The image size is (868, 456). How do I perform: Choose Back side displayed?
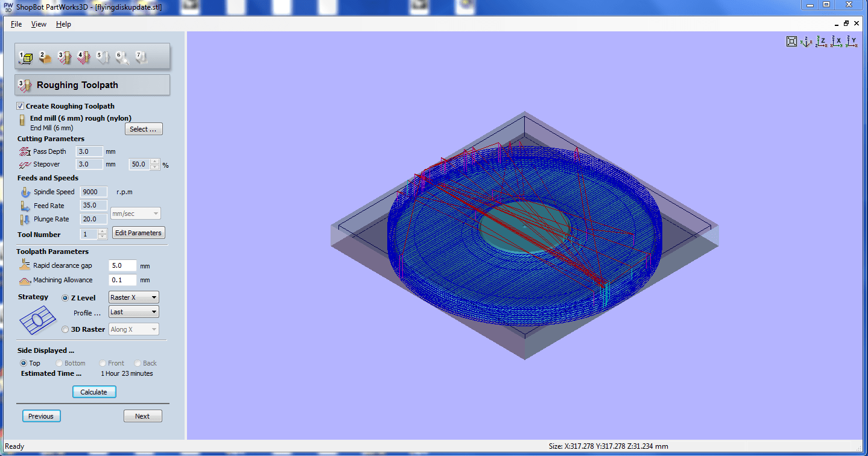click(138, 363)
